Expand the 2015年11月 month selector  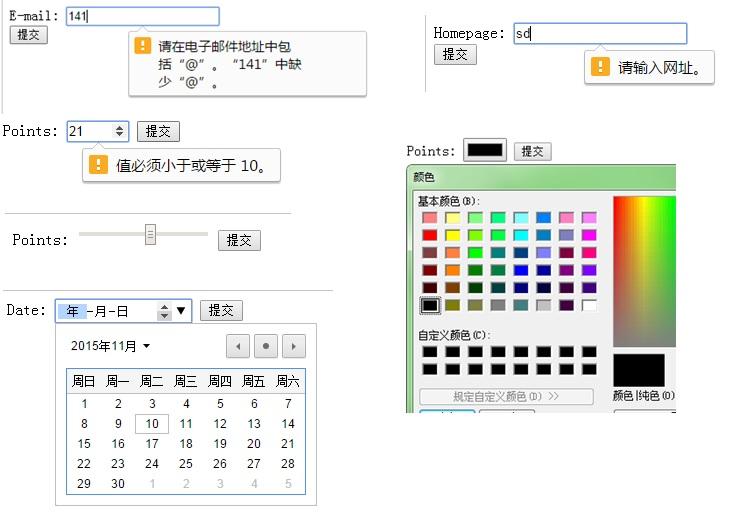click(x=110, y=346)
